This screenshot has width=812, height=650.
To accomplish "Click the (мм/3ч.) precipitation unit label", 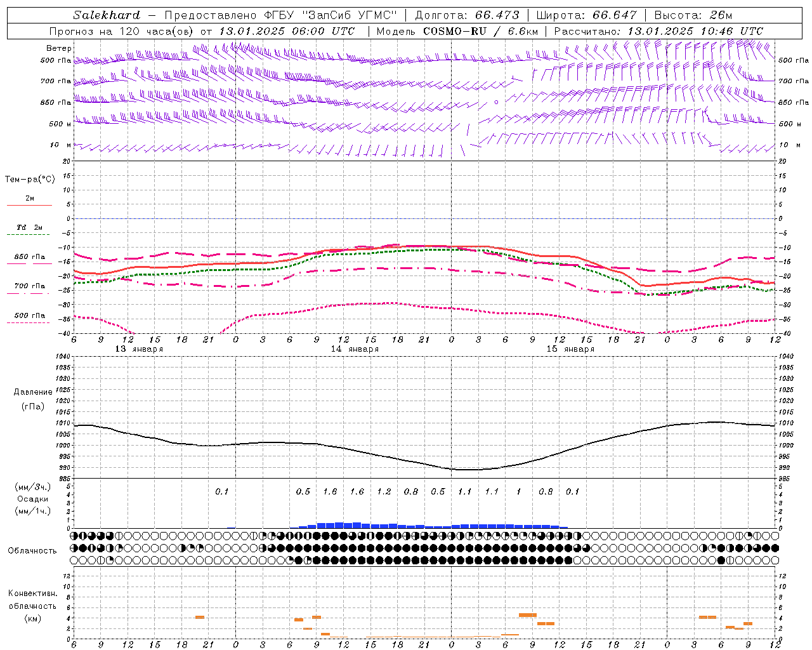I will click(33, 487).
